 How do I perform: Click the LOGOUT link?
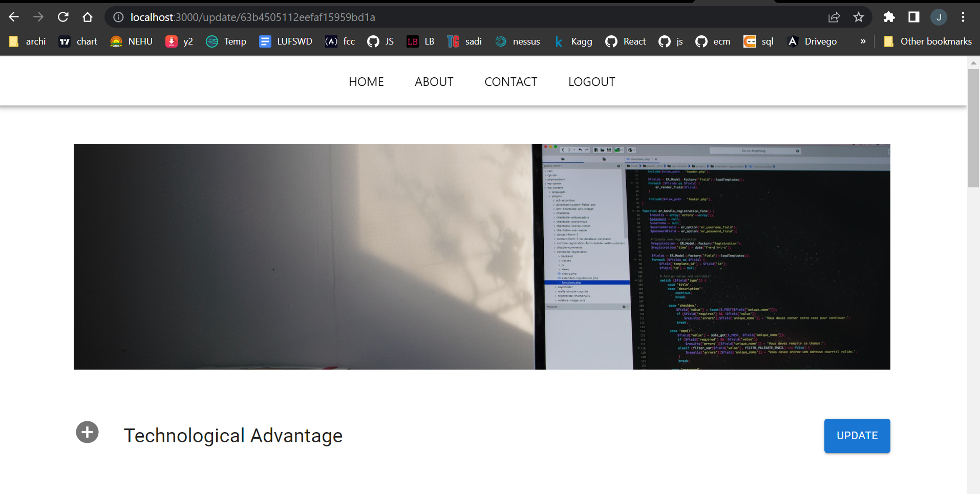coord(591,81)
